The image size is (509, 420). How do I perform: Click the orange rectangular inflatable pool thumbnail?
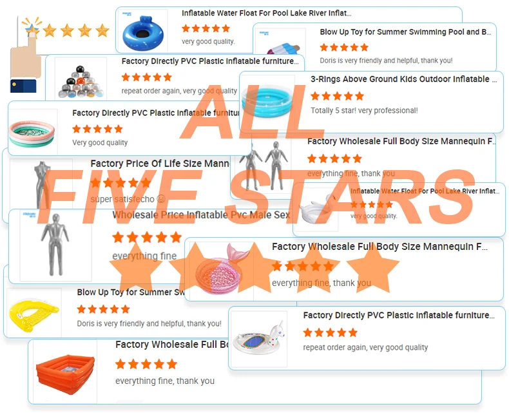pyautogui.click(x=65, y=374)
